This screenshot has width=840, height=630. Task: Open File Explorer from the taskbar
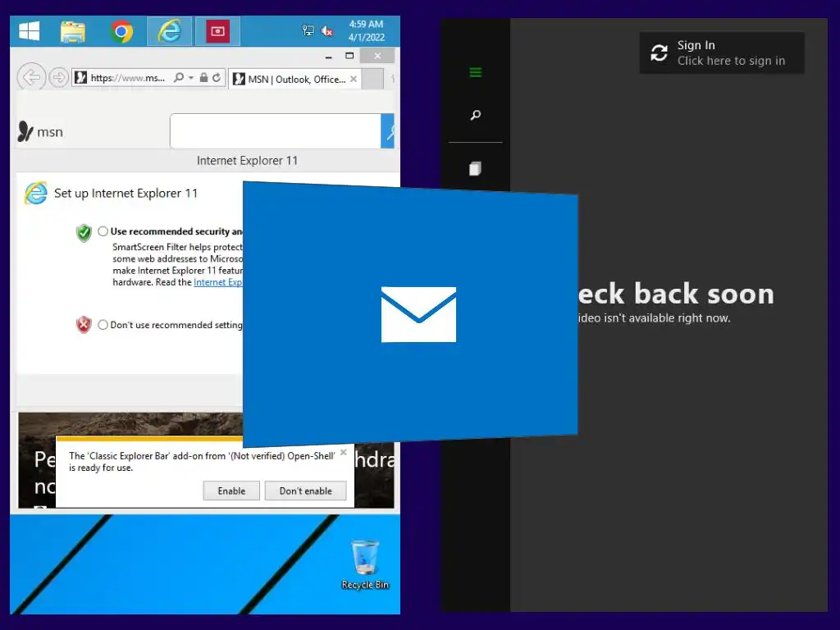[x=73, y=32]
